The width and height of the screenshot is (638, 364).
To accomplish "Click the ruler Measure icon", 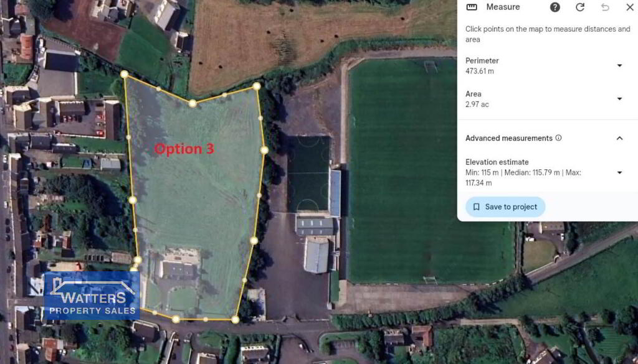I will [x=472, y=7].
